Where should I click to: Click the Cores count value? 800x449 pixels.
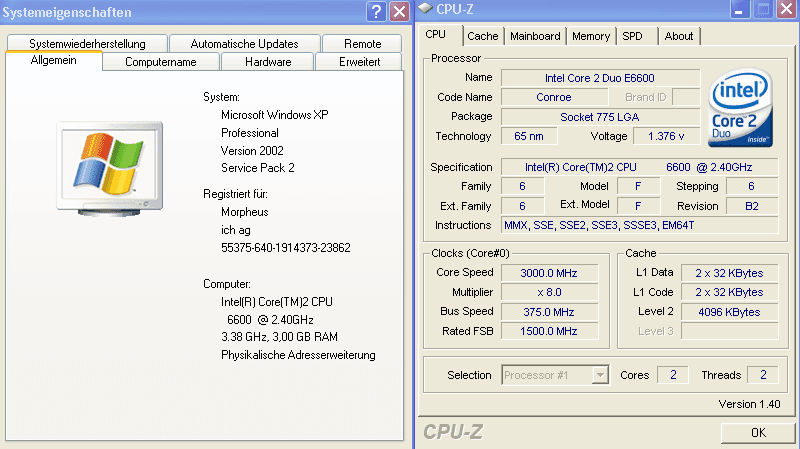[673, 375]
